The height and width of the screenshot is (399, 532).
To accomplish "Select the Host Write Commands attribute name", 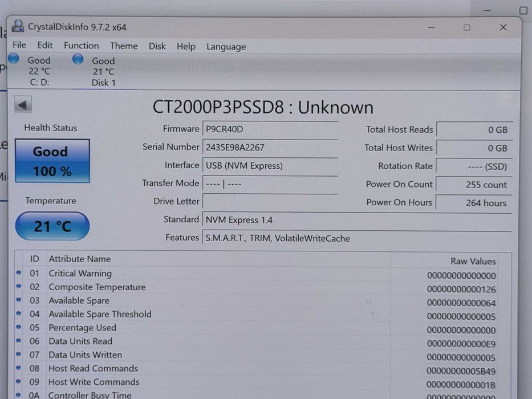I will [x=94, y=382].
